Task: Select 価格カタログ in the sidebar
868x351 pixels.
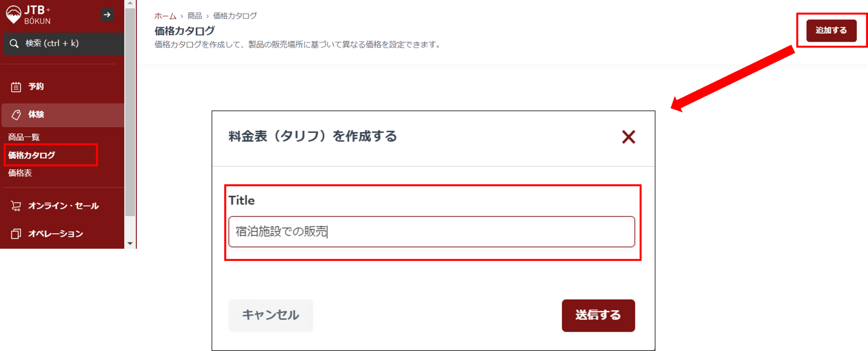Action: click(x=32, y=155)
